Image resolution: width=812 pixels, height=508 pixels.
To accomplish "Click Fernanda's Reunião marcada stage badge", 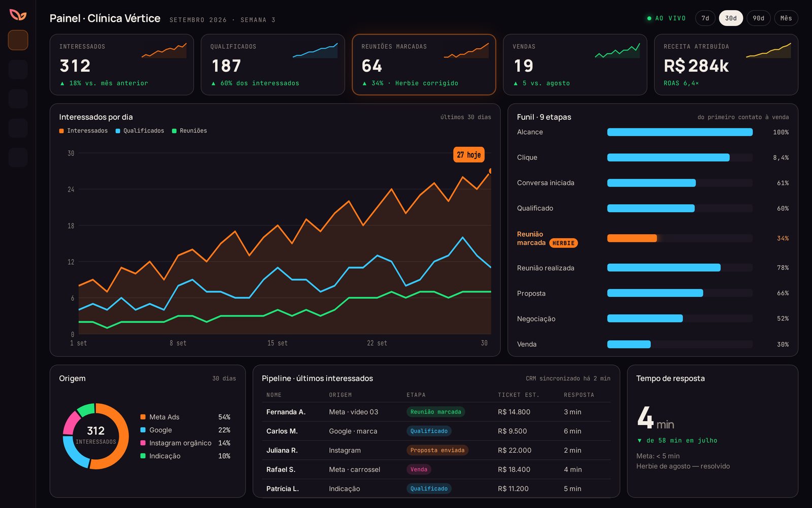I will coord(436,412).
